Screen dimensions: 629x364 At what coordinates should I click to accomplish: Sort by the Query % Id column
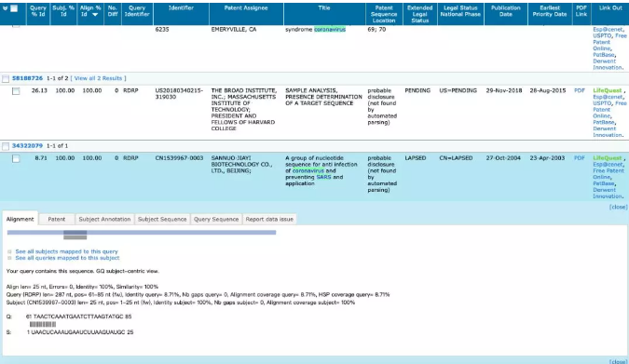click(37, 11)
